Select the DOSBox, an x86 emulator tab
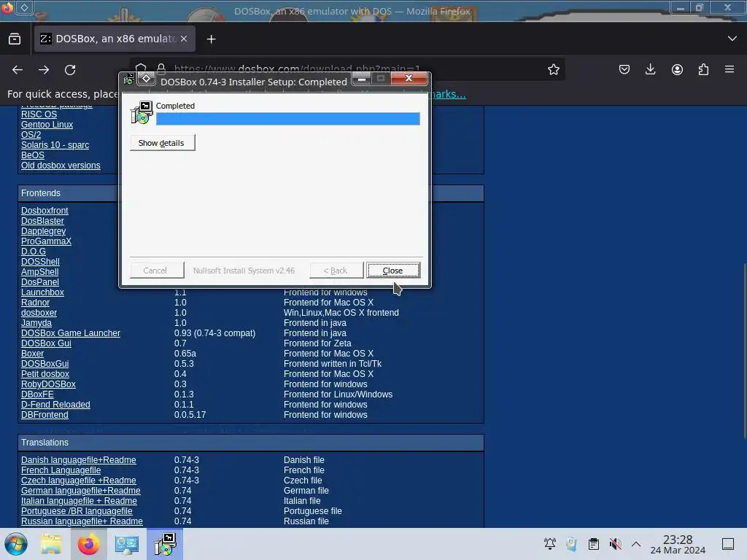Viewport: 747px width, 560px height. 115,39
